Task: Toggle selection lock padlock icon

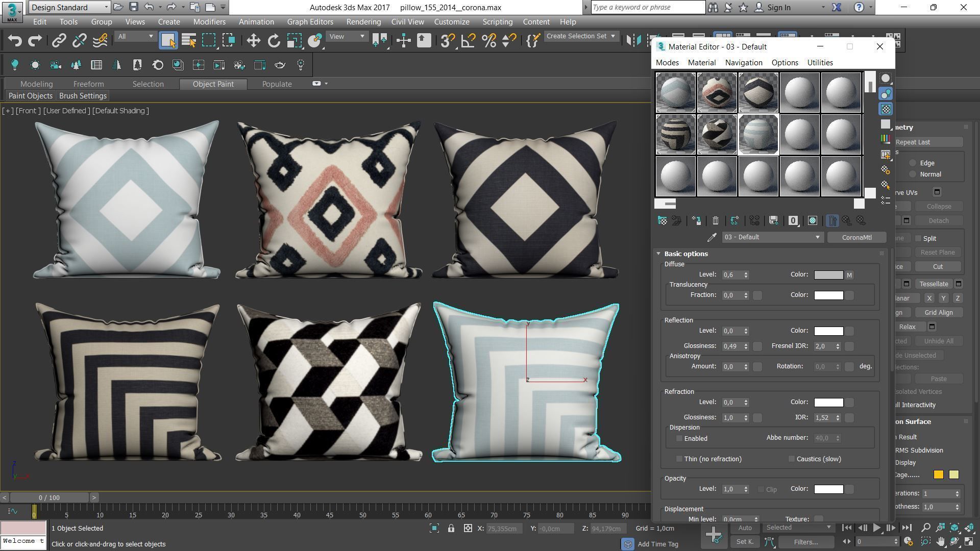Action: [451, 529]
